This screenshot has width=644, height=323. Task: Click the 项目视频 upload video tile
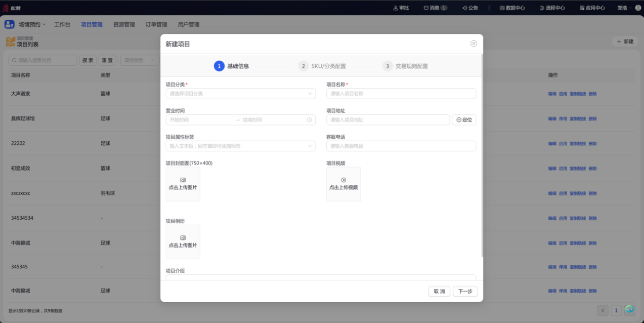[x=344, y=184]
